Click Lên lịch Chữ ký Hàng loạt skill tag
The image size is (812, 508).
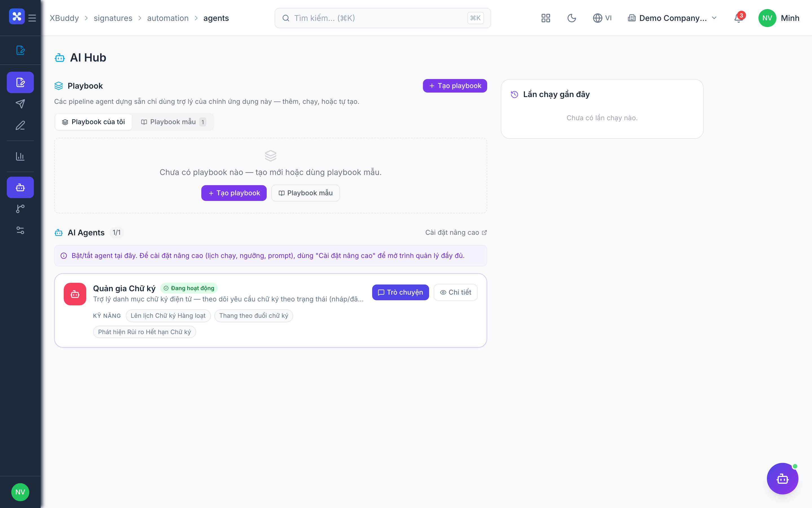point(168,316)
